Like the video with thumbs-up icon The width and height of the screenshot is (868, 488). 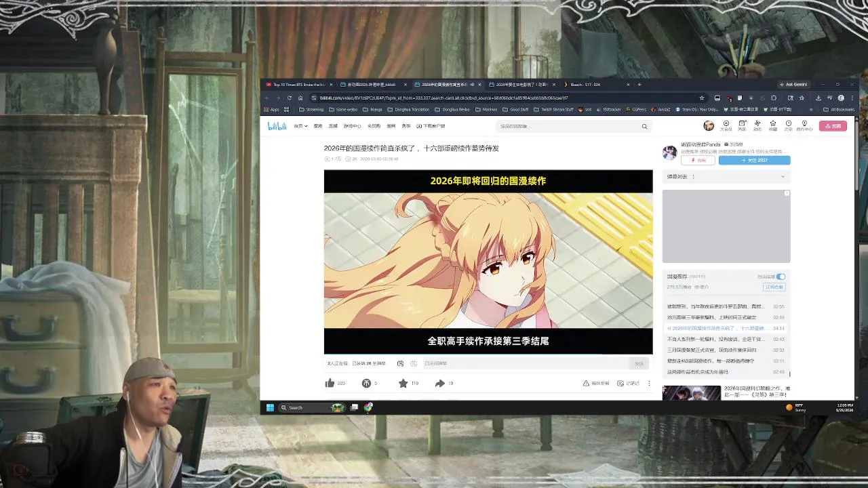point(330,383)
